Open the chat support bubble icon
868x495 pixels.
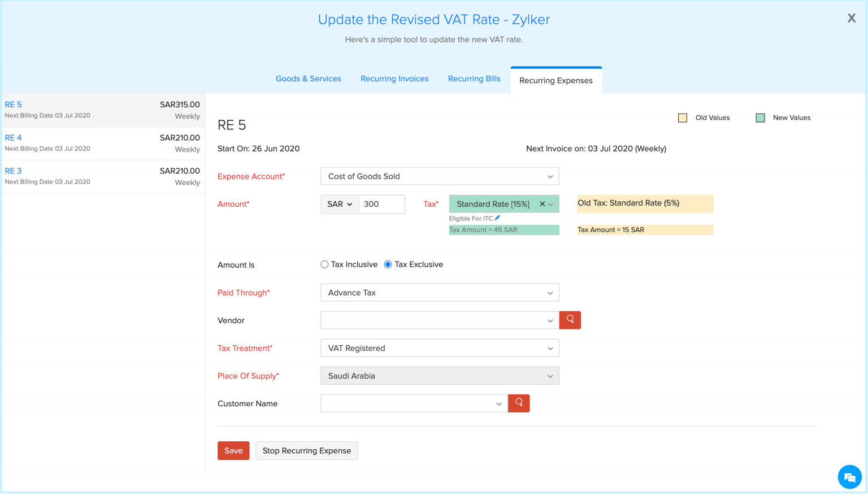(x=849, y=477)
